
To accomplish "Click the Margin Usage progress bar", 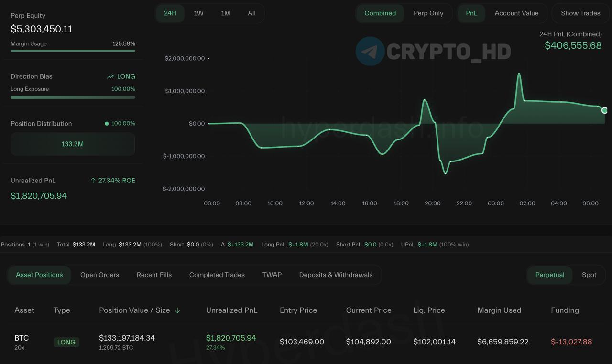I will [x=73, y=51].
